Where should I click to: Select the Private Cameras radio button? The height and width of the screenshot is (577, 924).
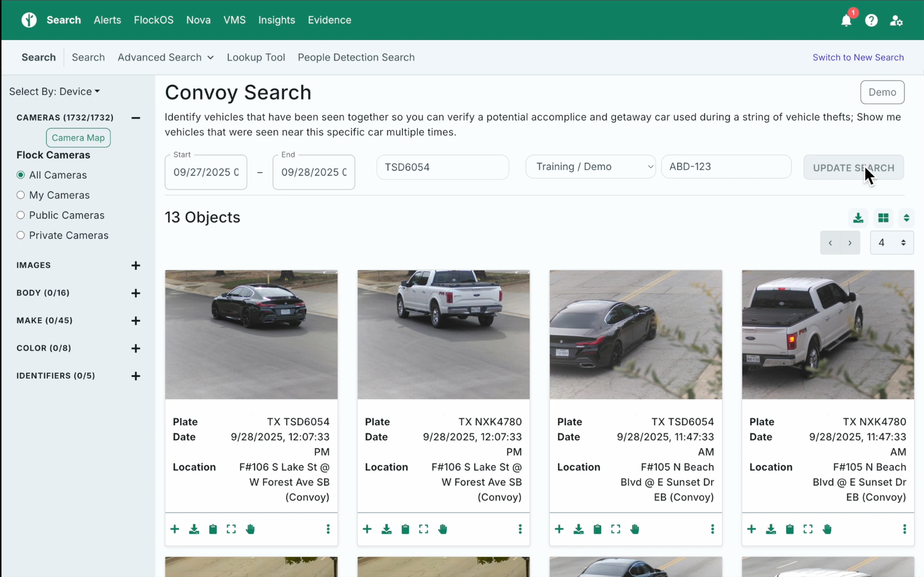pos(21,235)
